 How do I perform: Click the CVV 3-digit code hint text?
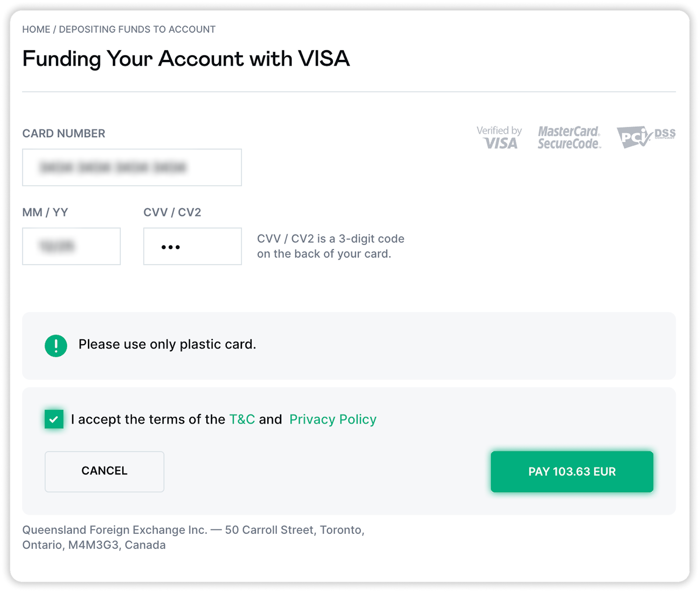tap(330, 246)
